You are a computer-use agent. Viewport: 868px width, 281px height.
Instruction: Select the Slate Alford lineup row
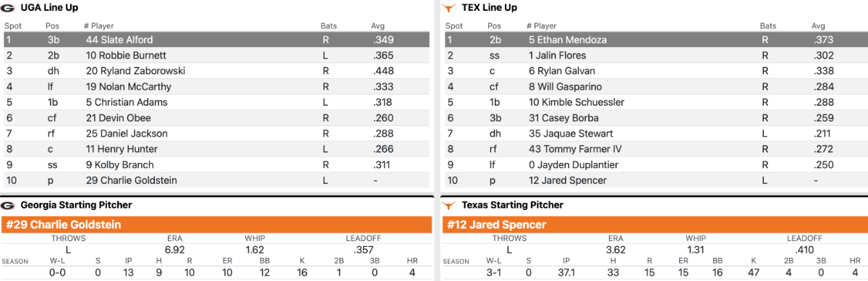[217, 40]
